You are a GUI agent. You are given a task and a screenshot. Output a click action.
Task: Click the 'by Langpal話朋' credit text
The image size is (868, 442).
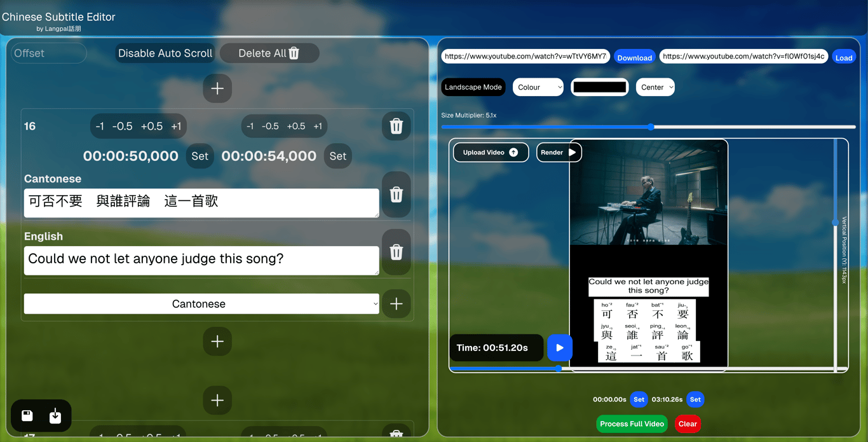58,29
